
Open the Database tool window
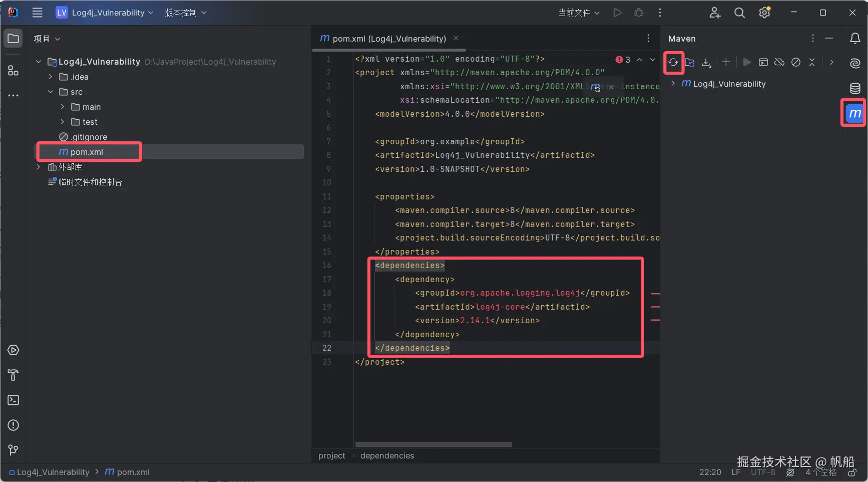click(x=855, y=88)
